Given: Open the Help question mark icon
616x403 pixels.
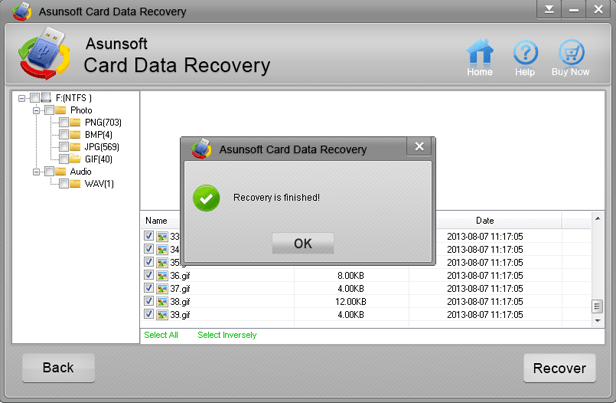Looking at the screenshot, I should coord(525,52).
